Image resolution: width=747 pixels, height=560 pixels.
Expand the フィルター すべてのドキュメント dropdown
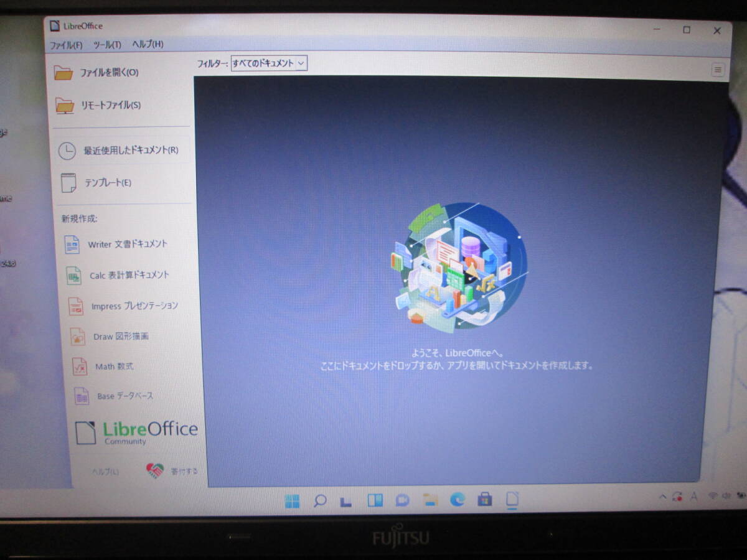[269, 63]
